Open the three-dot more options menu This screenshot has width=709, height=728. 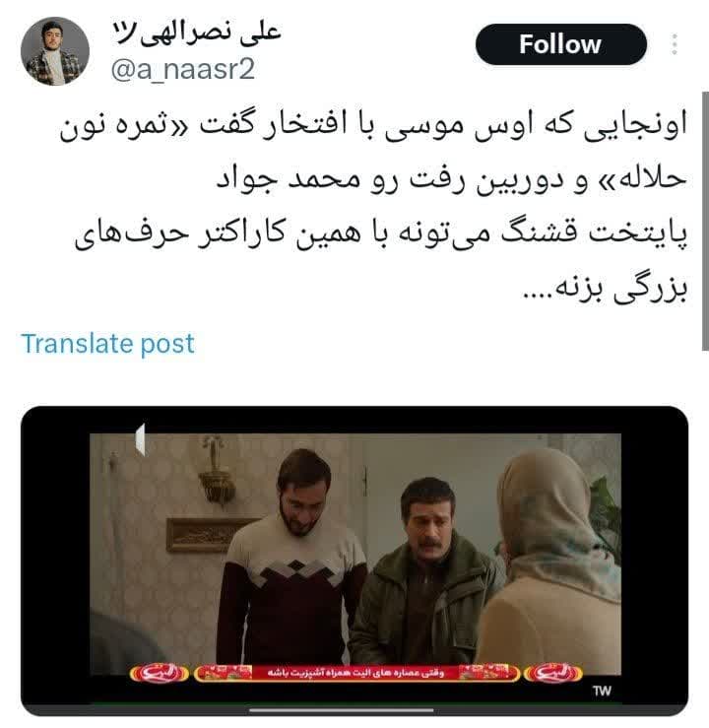coord(675,44)
